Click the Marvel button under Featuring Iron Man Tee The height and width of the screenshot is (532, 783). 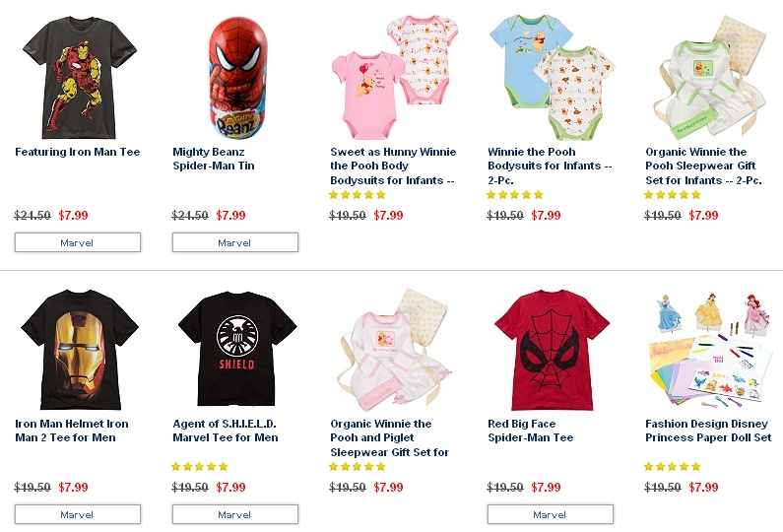point(78,242)
